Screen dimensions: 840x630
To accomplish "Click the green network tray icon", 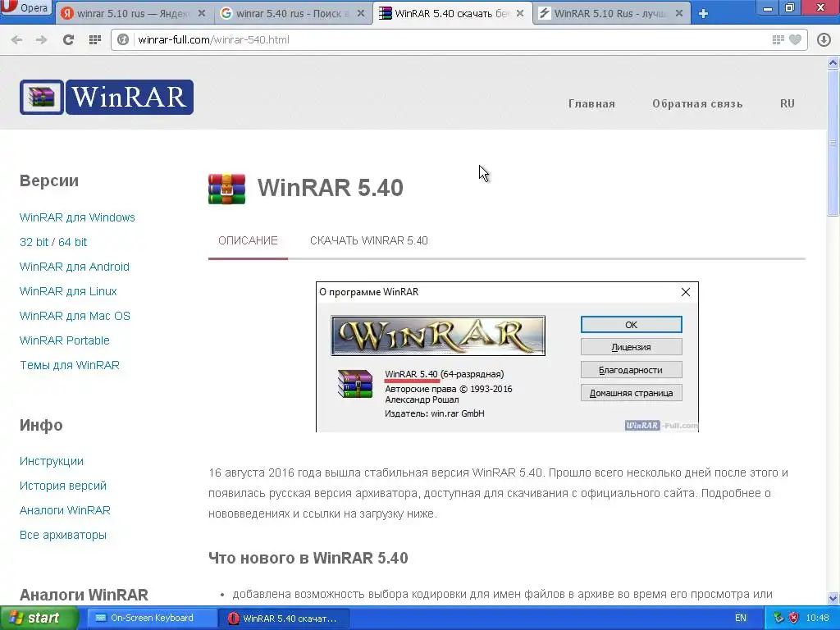I will tap(778, 618).
